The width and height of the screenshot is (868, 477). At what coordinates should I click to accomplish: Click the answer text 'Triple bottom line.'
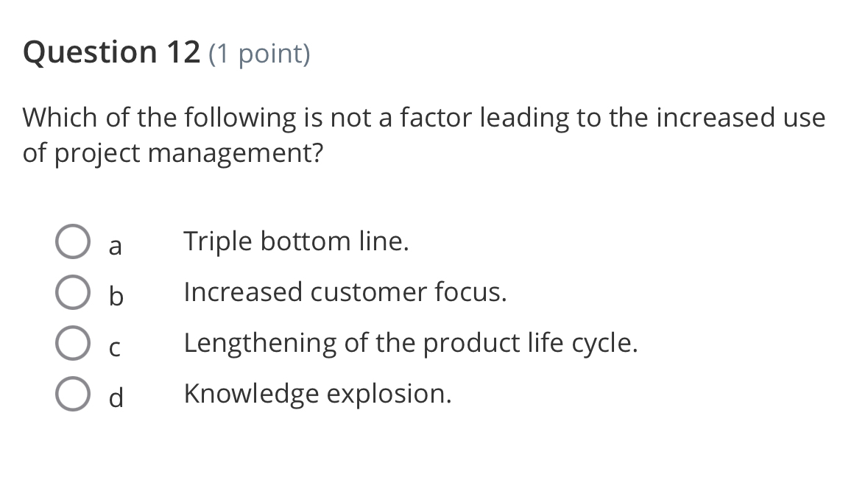(296, 241)
